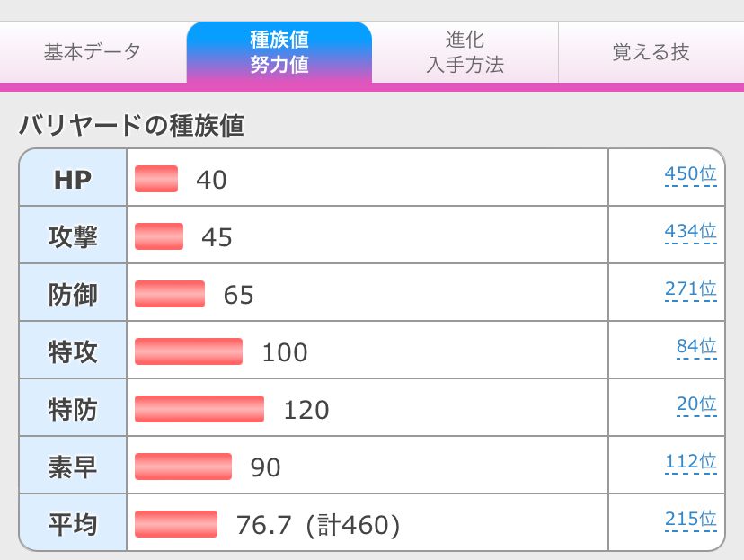Click the red 特攻 stat bar
744x560 pixels.
189,351
